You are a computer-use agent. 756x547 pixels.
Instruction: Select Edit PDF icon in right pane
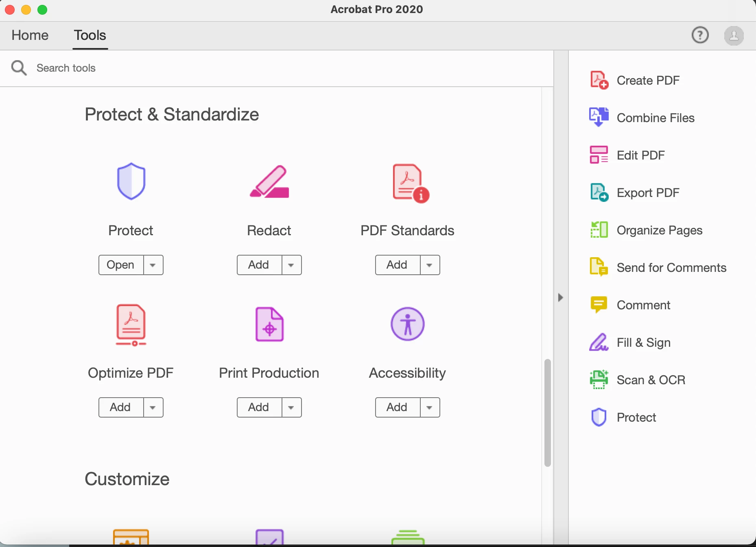[x=599, y=155]
